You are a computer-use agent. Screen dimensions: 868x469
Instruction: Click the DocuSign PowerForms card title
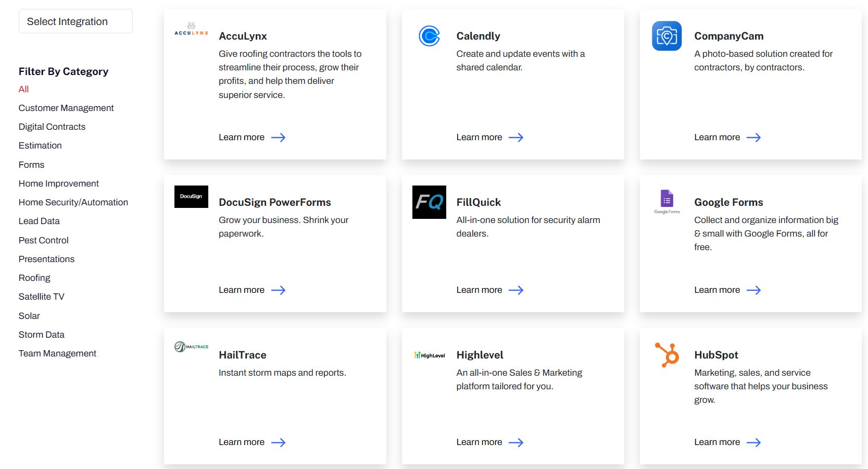pos(275,202)
